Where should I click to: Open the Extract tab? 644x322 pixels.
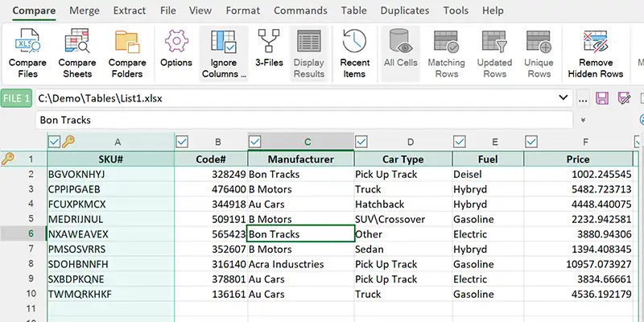(130, 10)
